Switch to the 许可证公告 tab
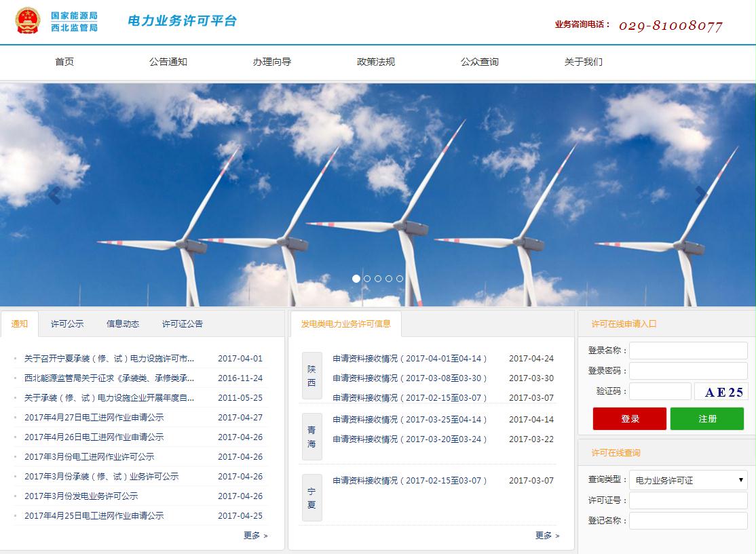This screenshot has width=756, height=554. 182,324
